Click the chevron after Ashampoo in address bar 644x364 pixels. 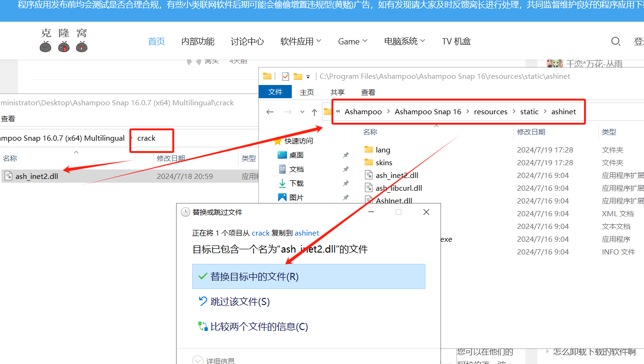click(389, 112)
